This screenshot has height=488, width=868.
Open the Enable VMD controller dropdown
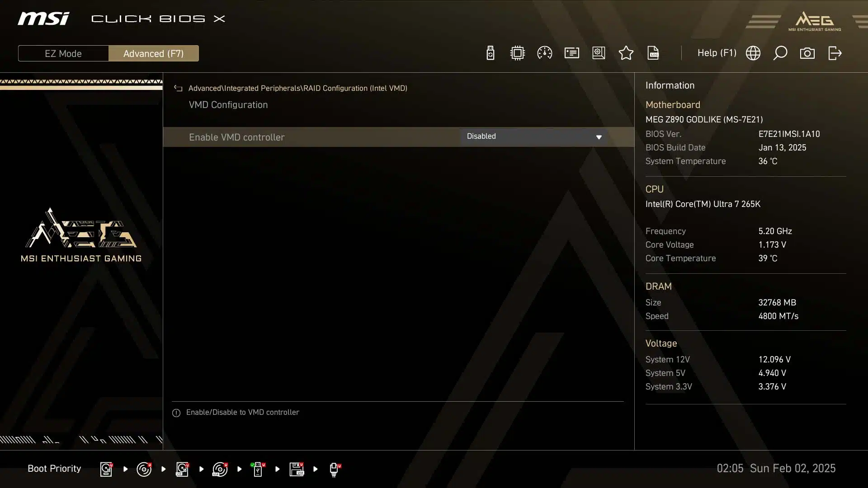tap(534, 136)
